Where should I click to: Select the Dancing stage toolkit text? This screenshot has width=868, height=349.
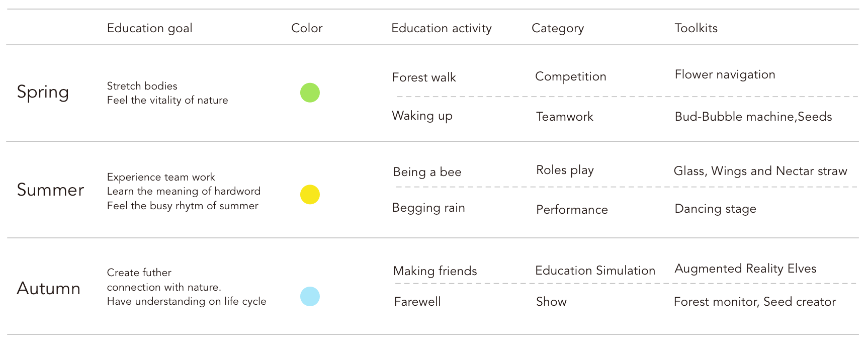click(x=715, y=209)
